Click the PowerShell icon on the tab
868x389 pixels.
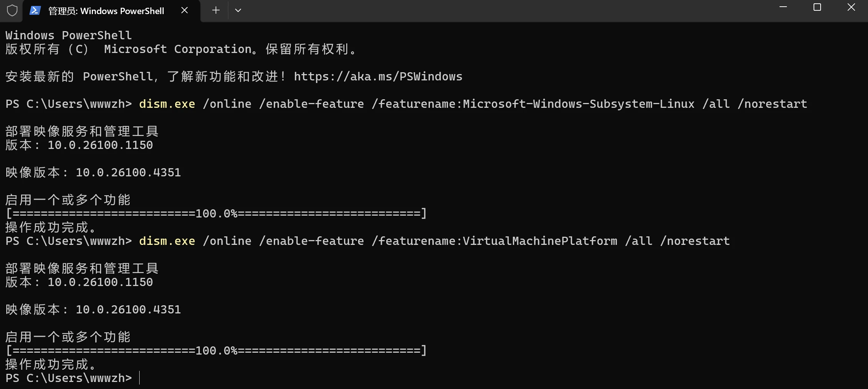coord(35,10)
